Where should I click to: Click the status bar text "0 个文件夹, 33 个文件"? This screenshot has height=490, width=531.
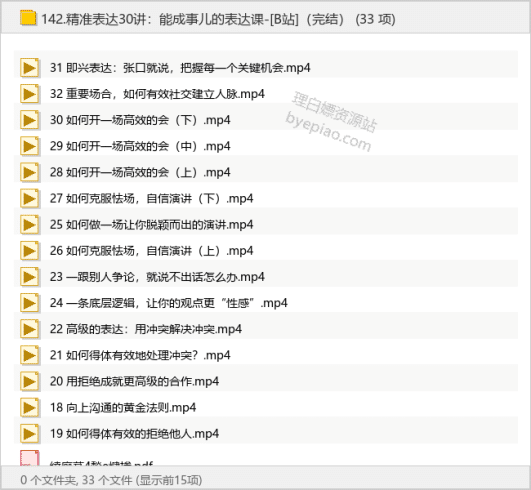[77, 480]
